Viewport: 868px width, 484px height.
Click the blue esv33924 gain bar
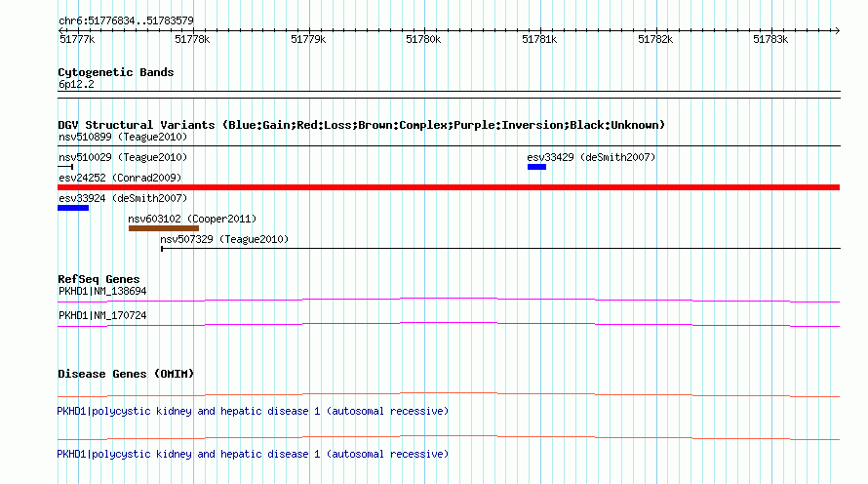point(73,208)
